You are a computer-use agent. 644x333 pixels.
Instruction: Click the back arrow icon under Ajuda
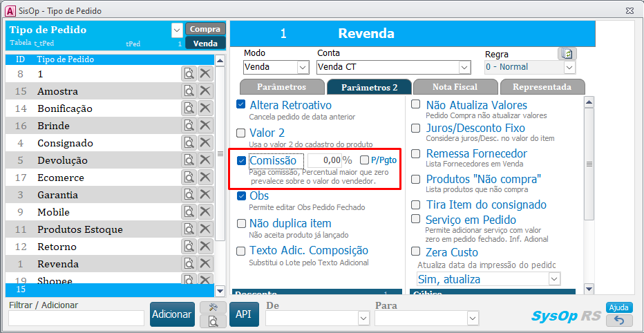(x=618, y=320)
